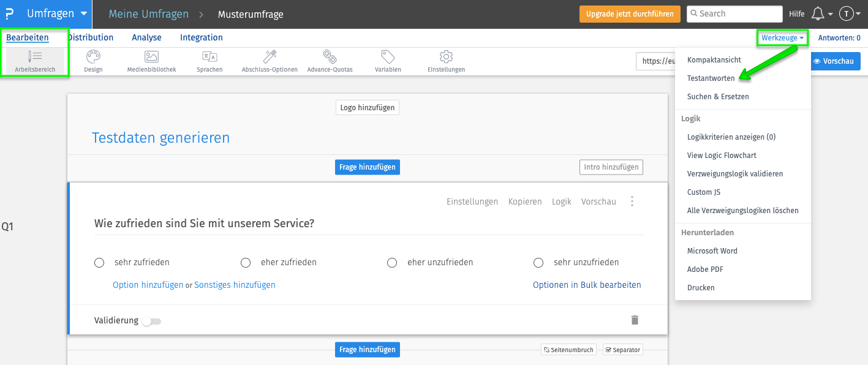Screen dimensions: 868x365
Task: Open the Design palette icon
Action: (93, 57)
